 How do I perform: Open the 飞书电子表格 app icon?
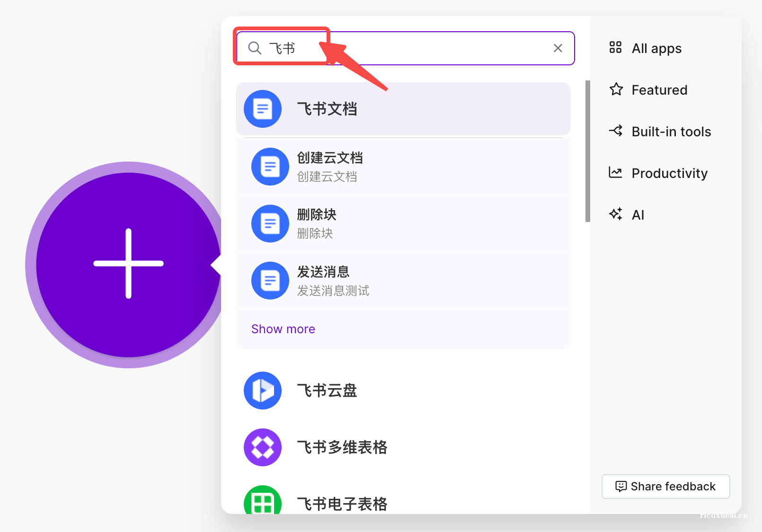pos(263,500)
